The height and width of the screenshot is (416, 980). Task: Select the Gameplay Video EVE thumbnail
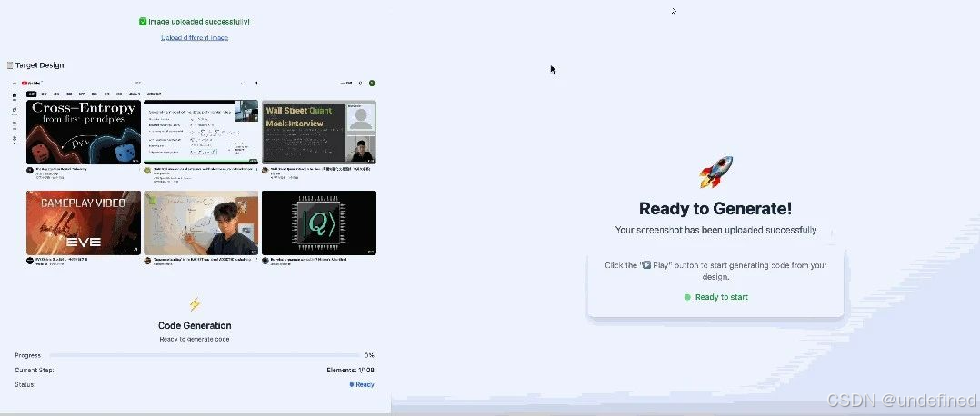point(84,223)
